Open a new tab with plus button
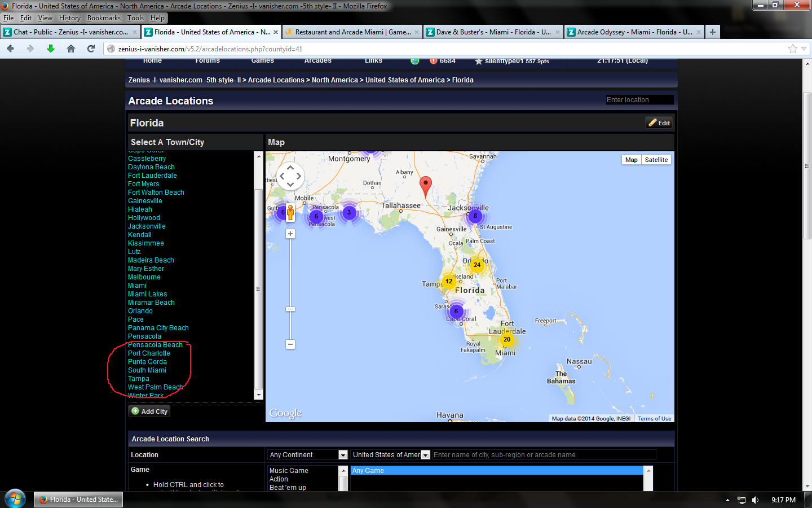Viewport: 812px width, 508px height. point(713,32)
